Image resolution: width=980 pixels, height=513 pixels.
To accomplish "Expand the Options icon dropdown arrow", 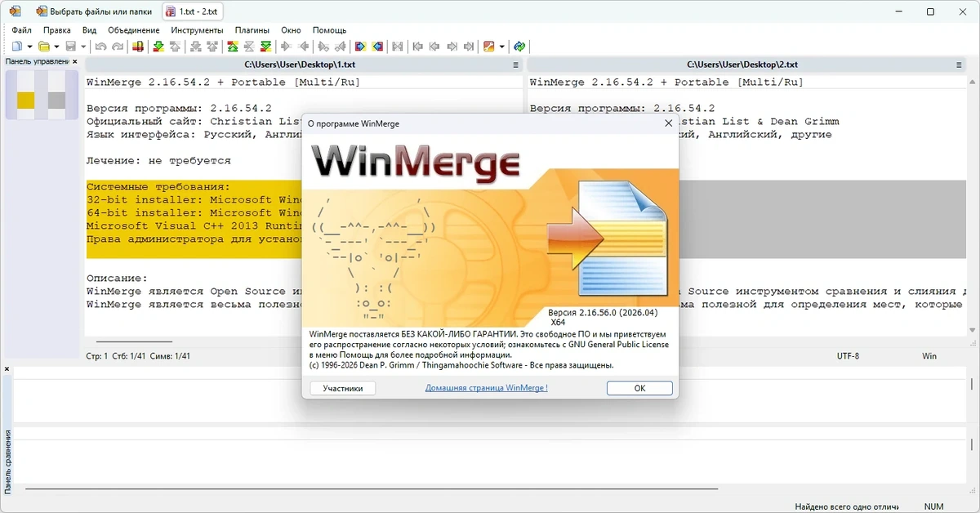I will pyautogui.click(x=501, y=47).
